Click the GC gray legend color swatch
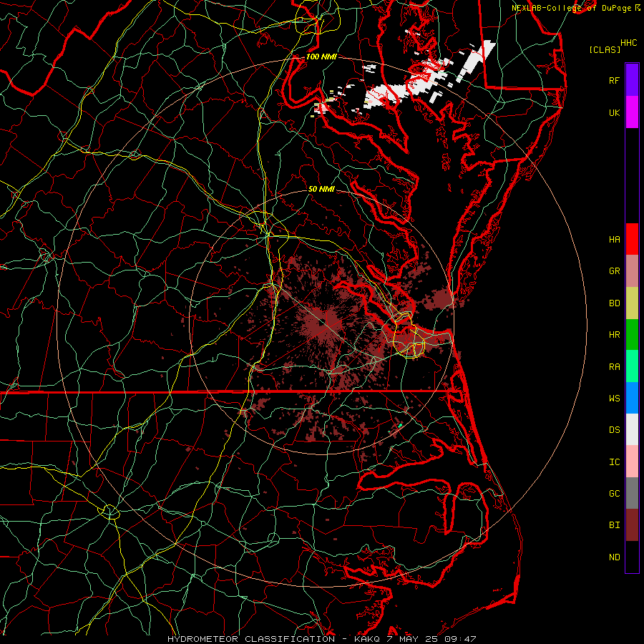This screenshot has height=644, width=644. coord(632,493)
